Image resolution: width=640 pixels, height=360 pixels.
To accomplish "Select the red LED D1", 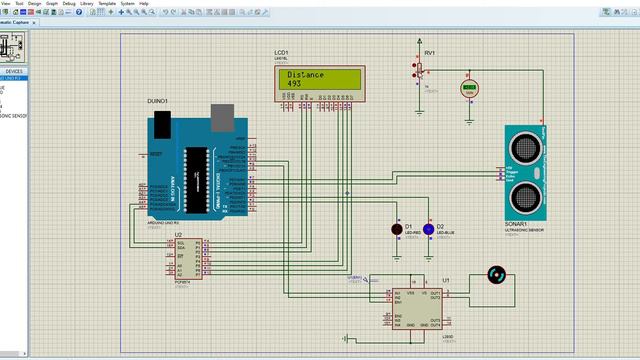I will [397, 229].
